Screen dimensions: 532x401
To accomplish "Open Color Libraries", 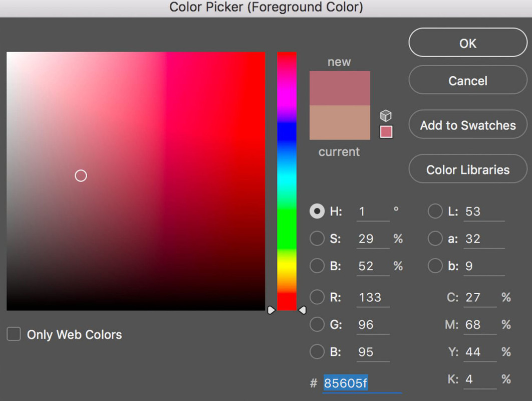I will pos(468,170).
